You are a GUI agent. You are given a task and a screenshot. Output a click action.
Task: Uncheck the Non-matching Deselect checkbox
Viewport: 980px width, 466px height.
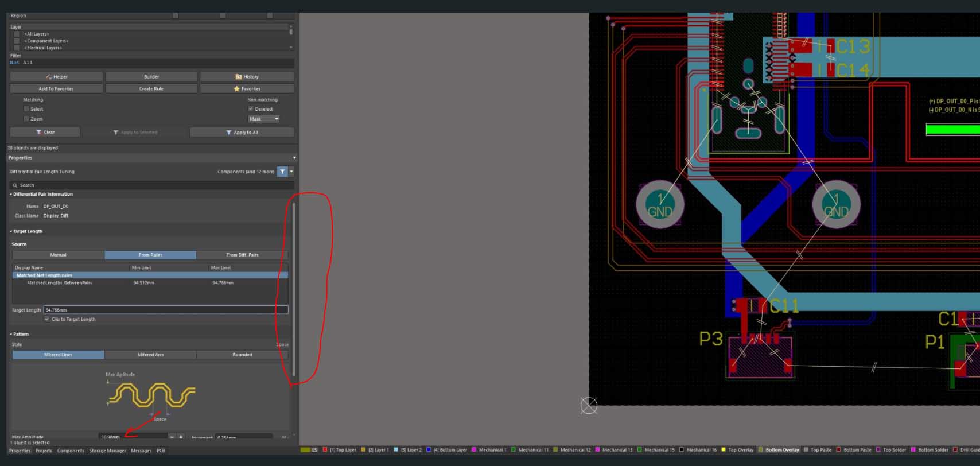pos(251,109)
